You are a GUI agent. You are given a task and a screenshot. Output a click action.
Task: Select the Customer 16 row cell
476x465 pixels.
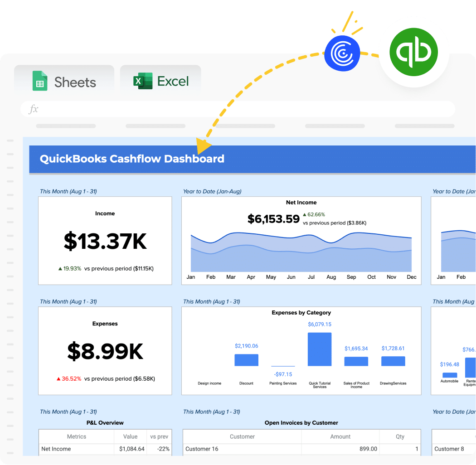pos(242,449)
